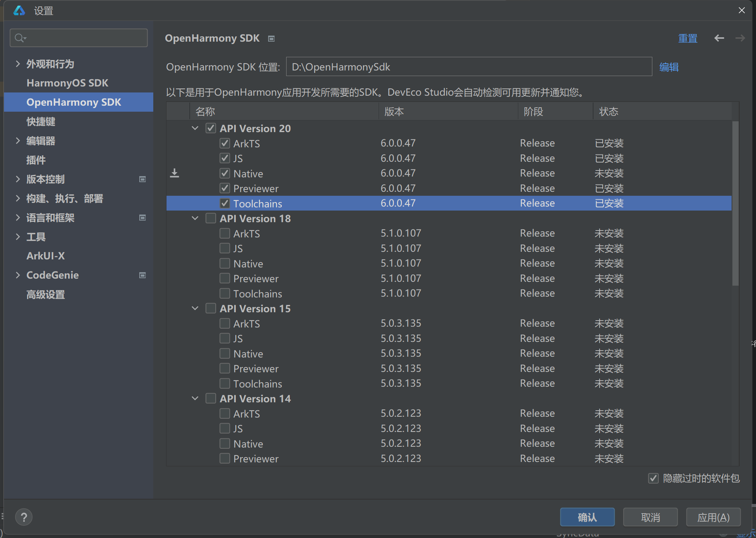Open help with the question mark button
Screen dimensions: 756x538
click(24, 517)
